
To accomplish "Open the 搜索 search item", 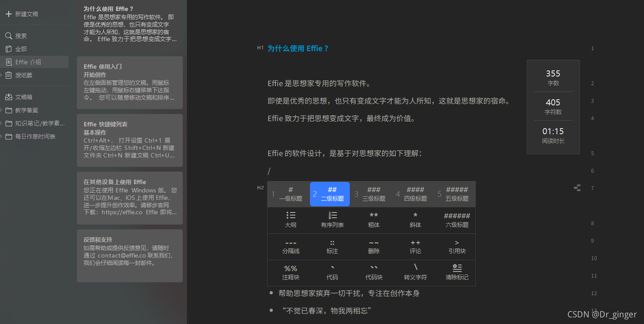I will point(16,36).
